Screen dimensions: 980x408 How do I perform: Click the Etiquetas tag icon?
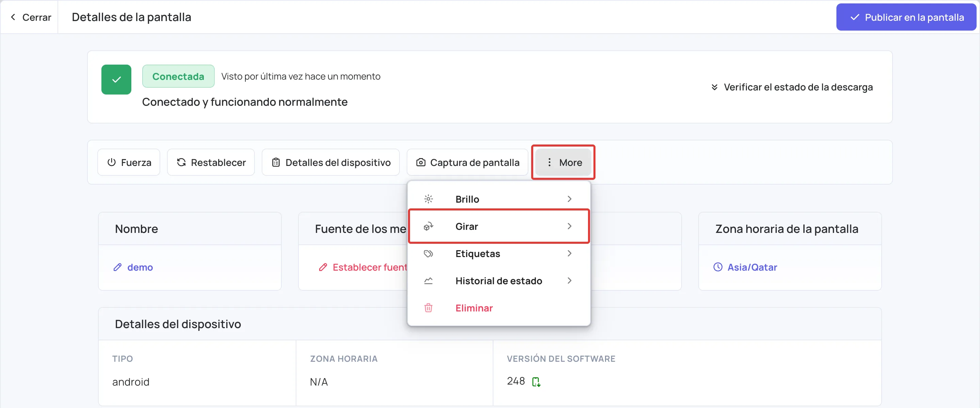pos(428,254)
